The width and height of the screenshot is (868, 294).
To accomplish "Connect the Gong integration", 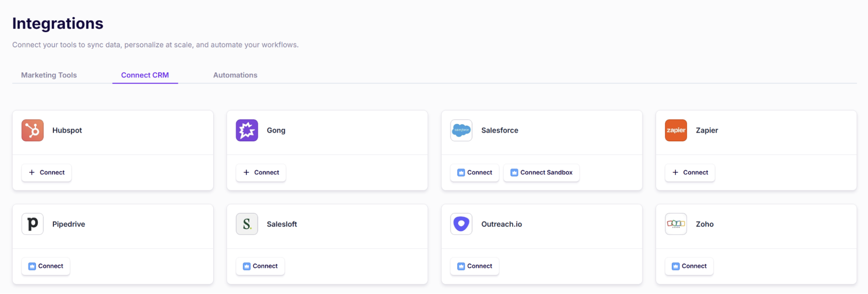I will [261, 173].
